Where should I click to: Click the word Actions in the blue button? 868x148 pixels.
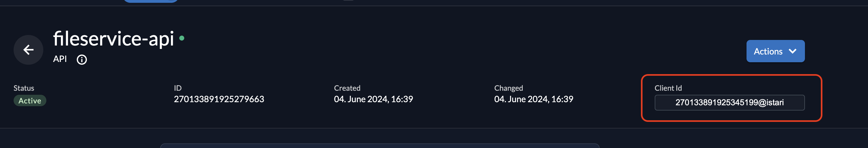(x=768, y=51)
